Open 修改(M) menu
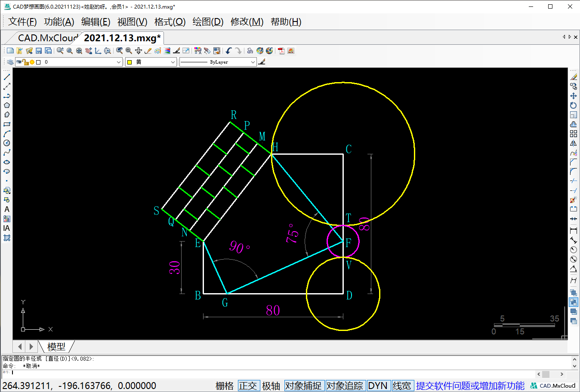Screen dimensions: 580x392 pyautogui.click(x=247, y=21)
